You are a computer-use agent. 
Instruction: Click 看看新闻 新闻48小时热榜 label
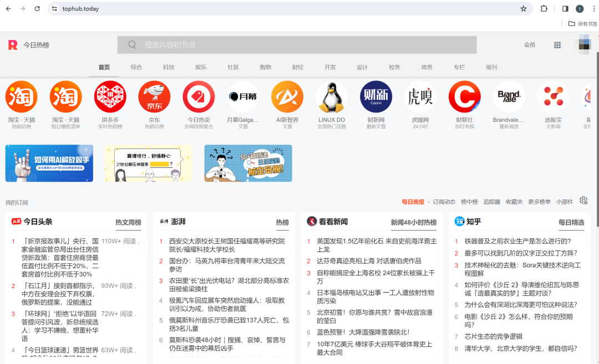tap(414, 223)
